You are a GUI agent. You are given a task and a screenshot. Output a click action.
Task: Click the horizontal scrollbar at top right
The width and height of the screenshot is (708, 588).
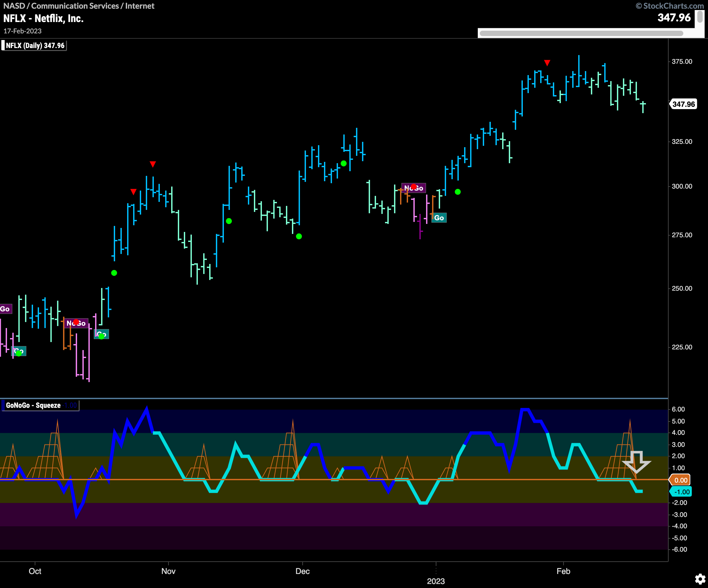tap(581, 33)
